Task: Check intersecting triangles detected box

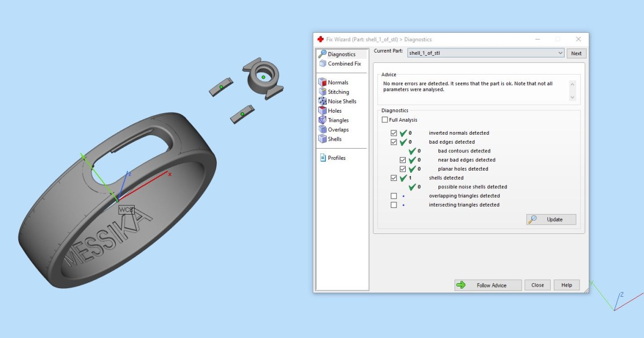Action: pos(394,205)
